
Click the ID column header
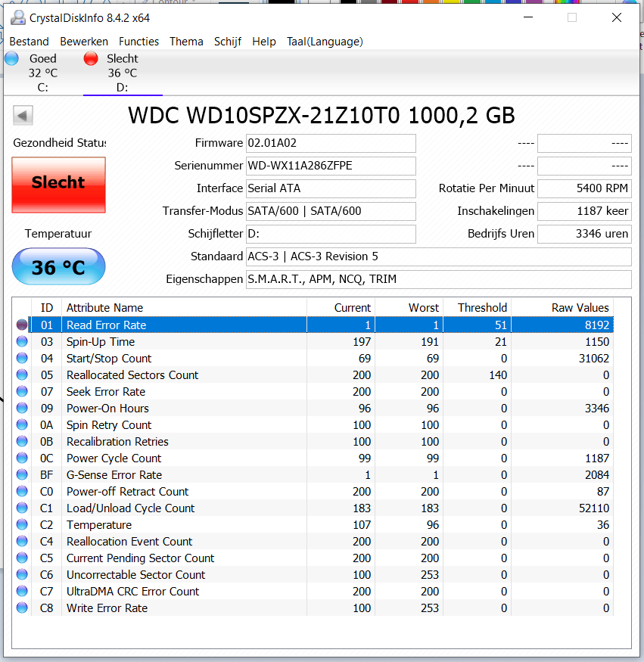tap(47, 308)
